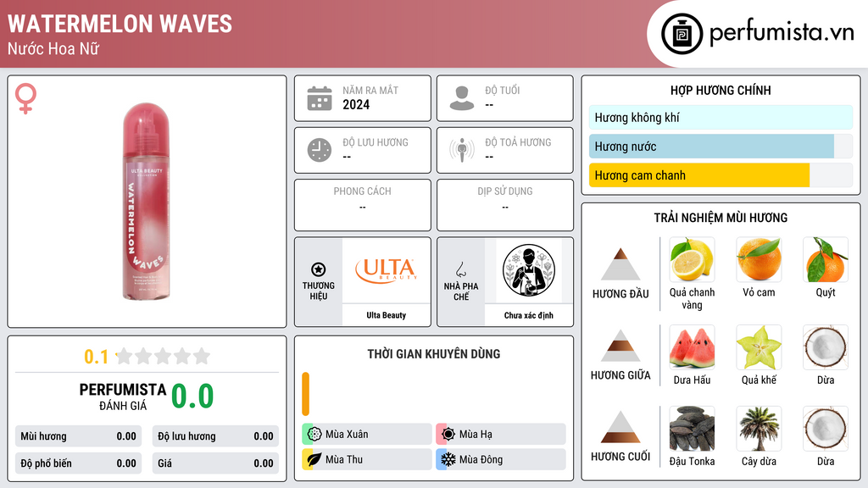The height and width of the screenshot is (488, 868).
Task: Click the Mùa Thu leaf icon
Action: 314,459
